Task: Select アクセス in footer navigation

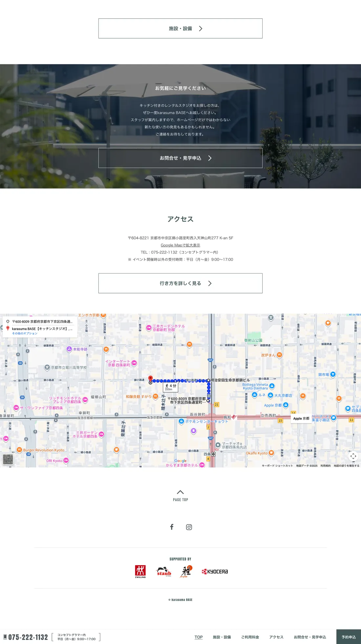Action: pyautogui.click(x=276, y=637)
